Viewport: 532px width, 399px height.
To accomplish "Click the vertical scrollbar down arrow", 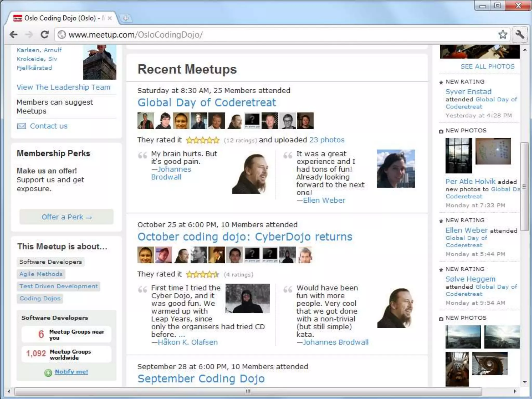I will 525,382.
